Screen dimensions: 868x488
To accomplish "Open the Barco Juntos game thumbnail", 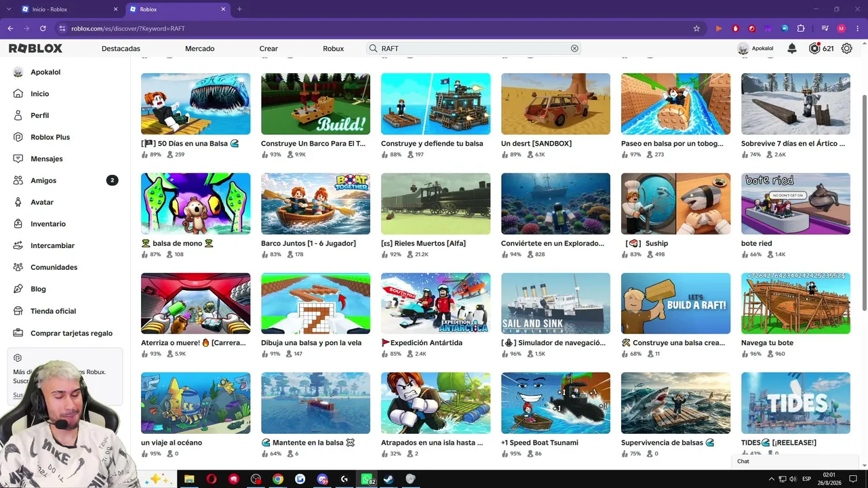I will pyautogui.click(x=315, y=203).
